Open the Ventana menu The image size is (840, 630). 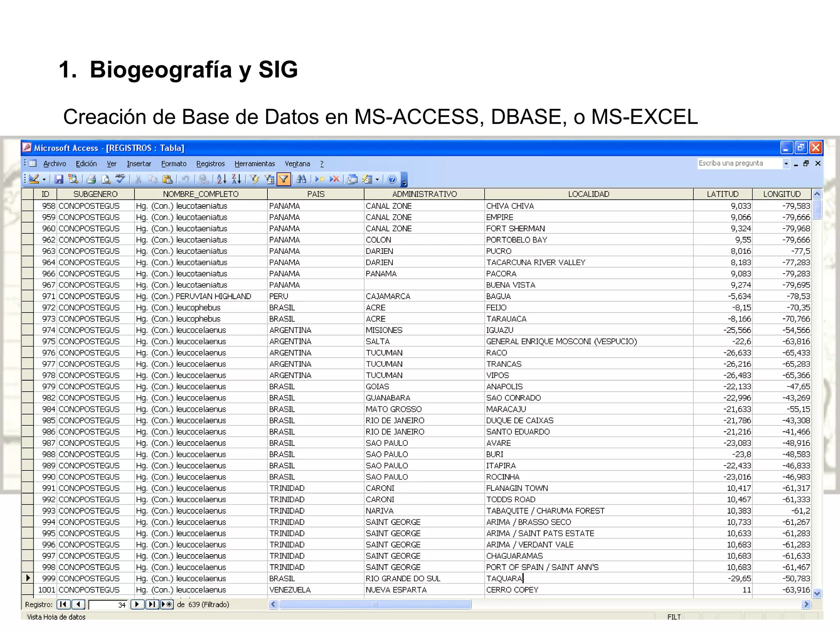tap(297, 164)
